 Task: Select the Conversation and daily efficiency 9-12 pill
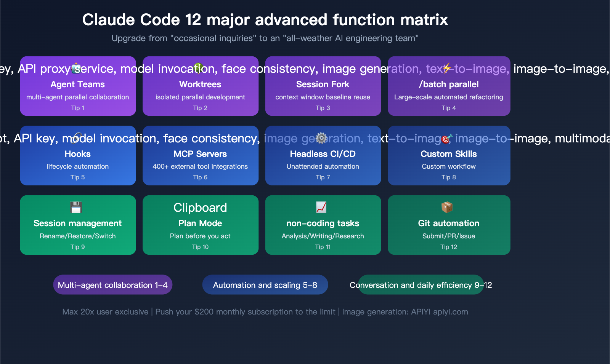pyautogui.click(x=421, y=284)
